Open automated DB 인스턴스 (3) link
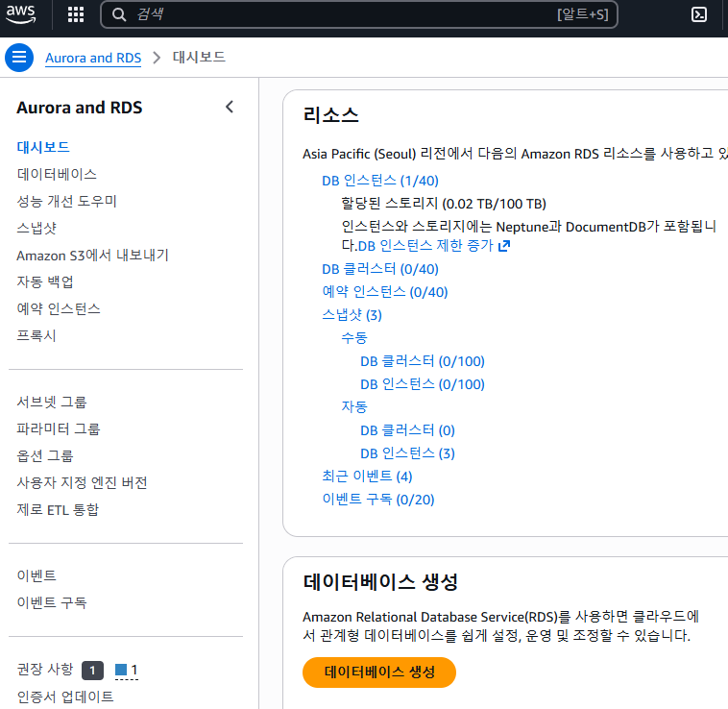The height and width of the screenshot is (709, 728). (x=407, y=453)
